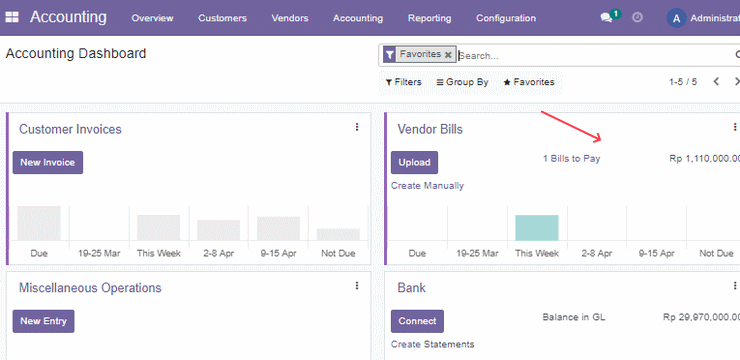This screenshot has height=360, width=740.
Task: Open the Configuration menu
Action: tap(506, 18)
